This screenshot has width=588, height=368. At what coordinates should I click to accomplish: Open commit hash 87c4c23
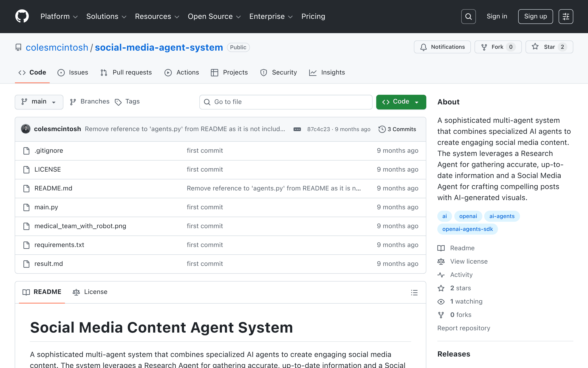click(x=319, y=129)
